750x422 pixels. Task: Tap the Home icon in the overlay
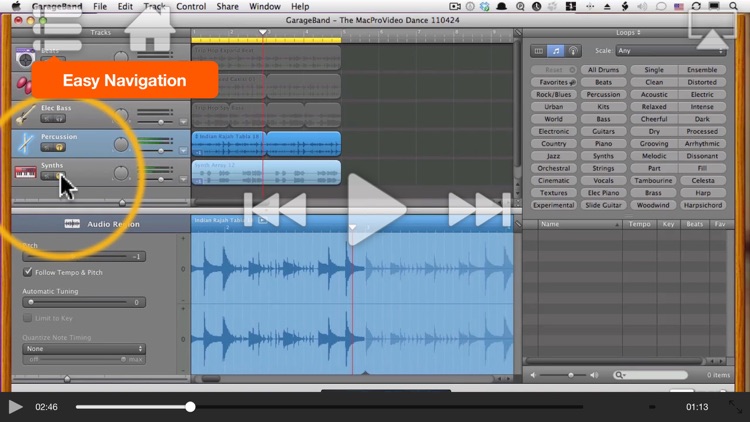coord(150,28)
